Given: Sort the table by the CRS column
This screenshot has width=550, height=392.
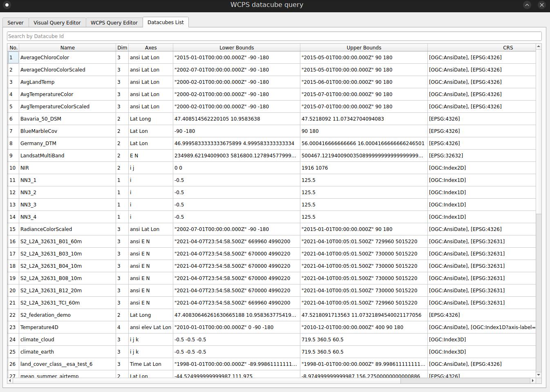Looking at the screenshot, I should point(508,47).
